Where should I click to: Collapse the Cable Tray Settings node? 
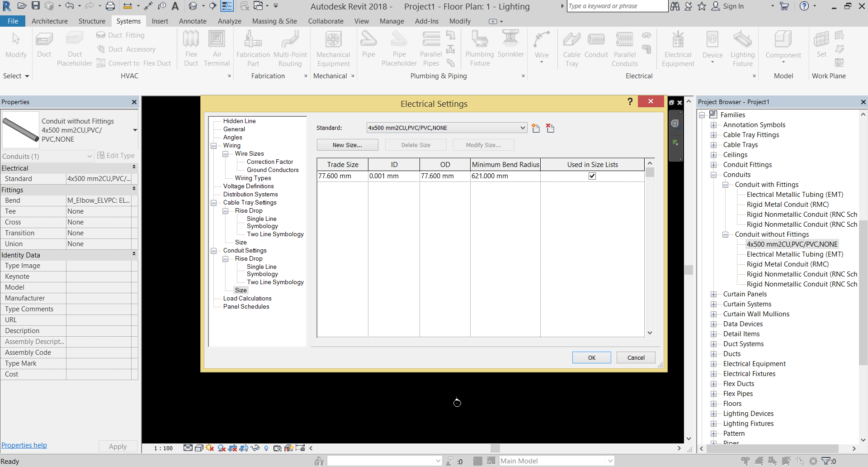click(x=214, y=203)
